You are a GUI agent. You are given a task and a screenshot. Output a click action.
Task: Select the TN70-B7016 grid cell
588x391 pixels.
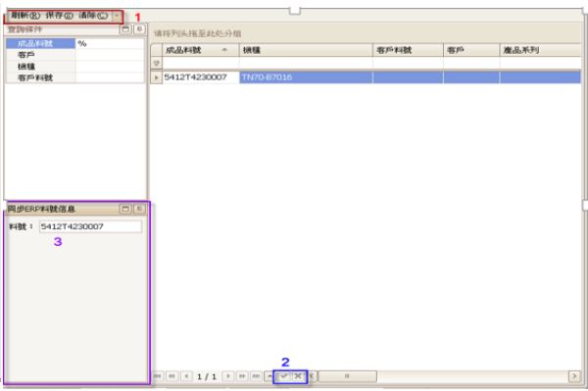306,77
